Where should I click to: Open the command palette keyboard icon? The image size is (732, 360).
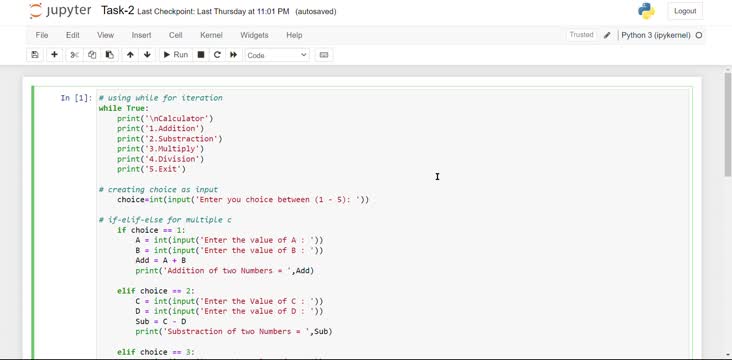click(324, 55)
